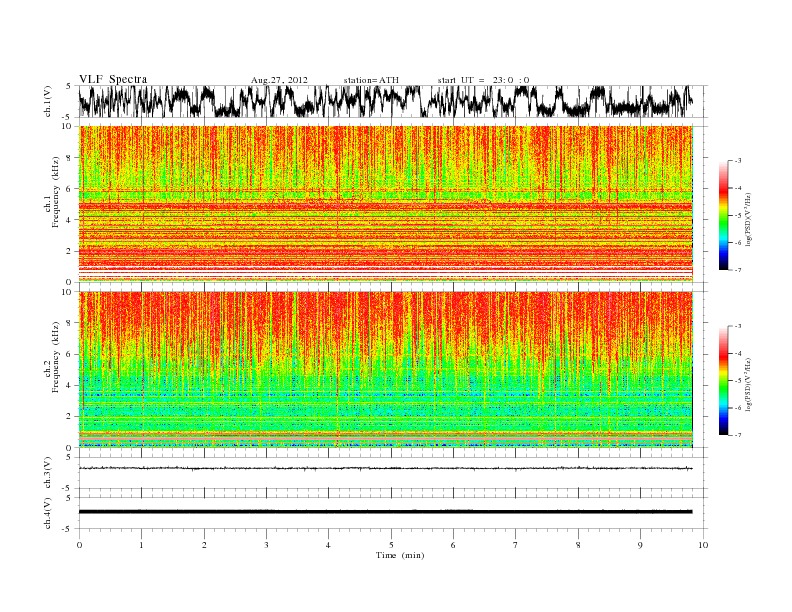Click the "4" tick on the time axis
The image size is (792, 612).
(x=329, y=545)
